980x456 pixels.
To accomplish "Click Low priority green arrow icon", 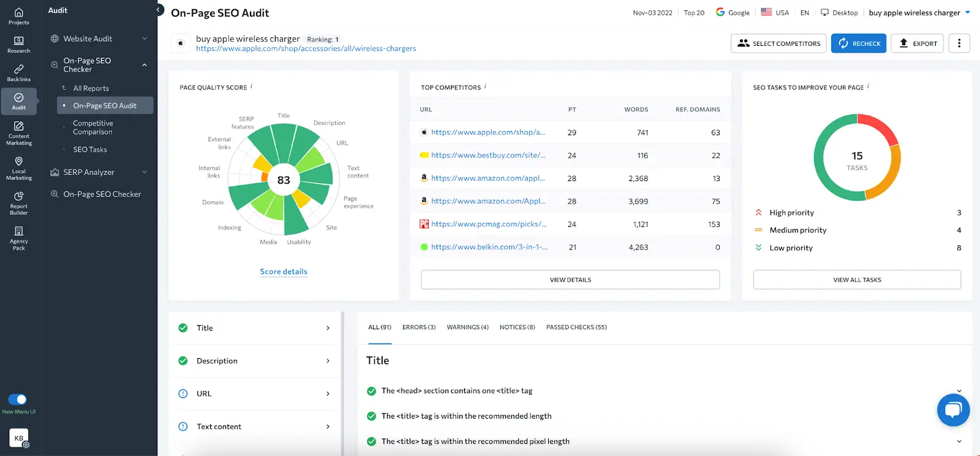I will 758,248.
